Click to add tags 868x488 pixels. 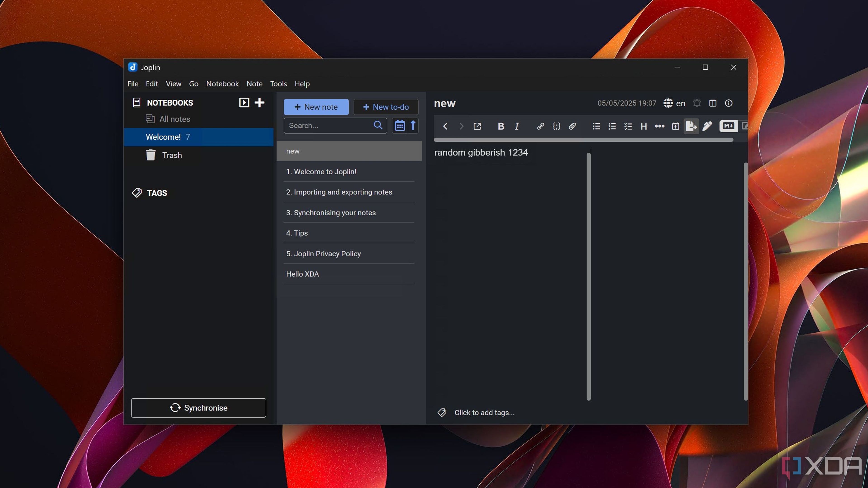coord(484,413)
